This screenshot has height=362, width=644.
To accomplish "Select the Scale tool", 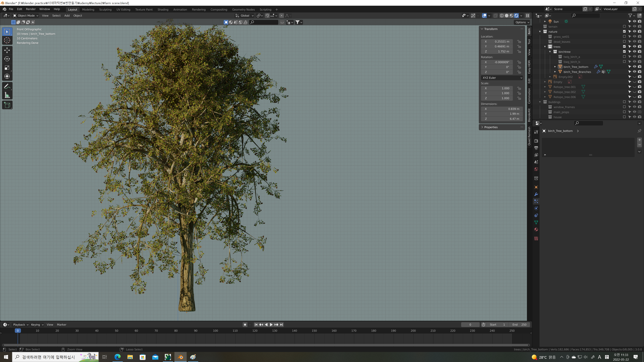I will tap(7, 68).
